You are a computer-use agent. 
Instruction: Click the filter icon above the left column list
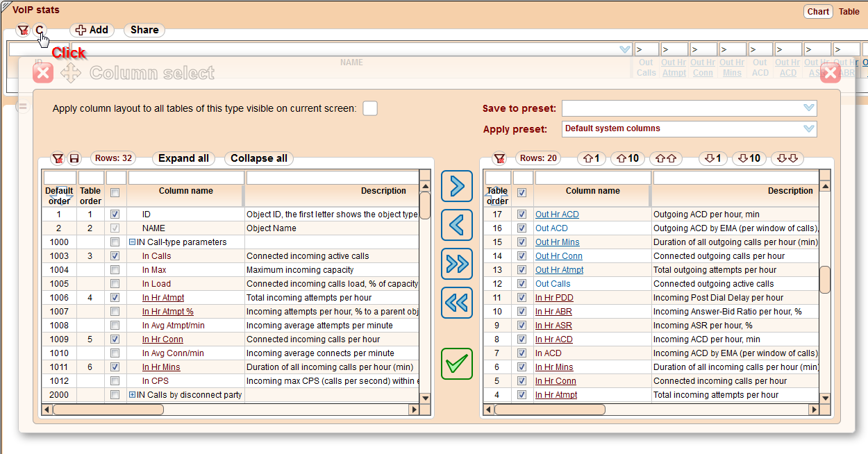click(x=58, y=158)
